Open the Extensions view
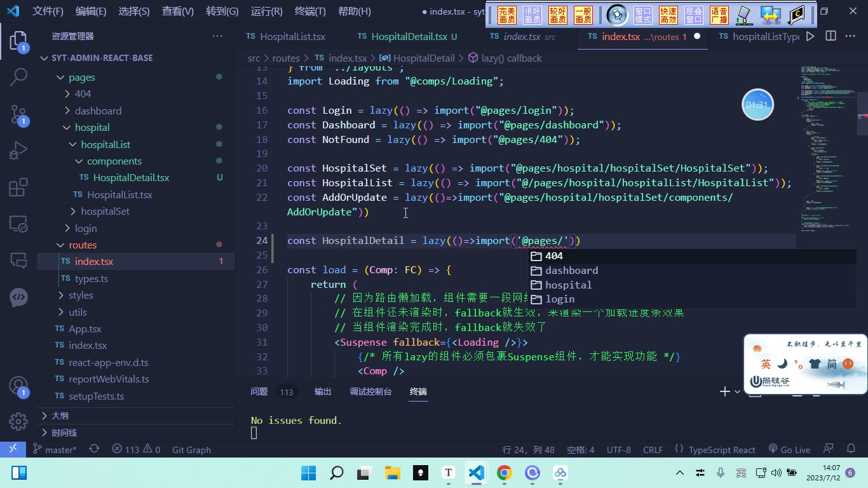The height and width of the screenshot is (488, 868). coord(18,187)
